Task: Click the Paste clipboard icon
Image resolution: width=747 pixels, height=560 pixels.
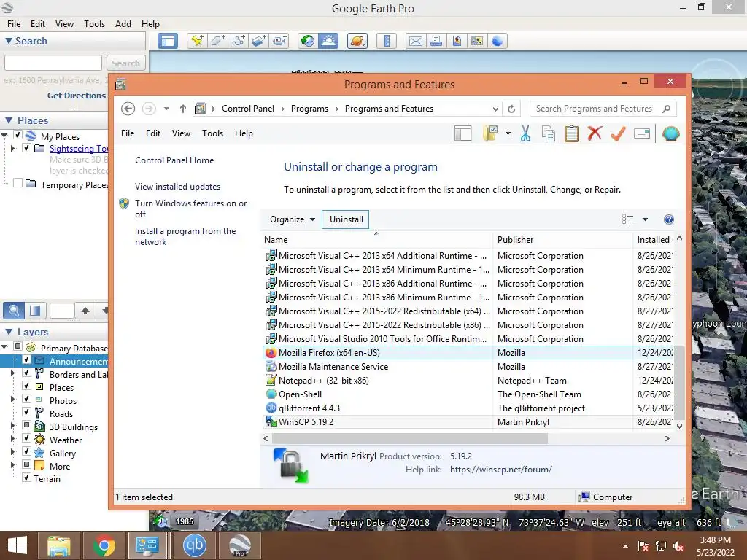Action: [571, 134]
